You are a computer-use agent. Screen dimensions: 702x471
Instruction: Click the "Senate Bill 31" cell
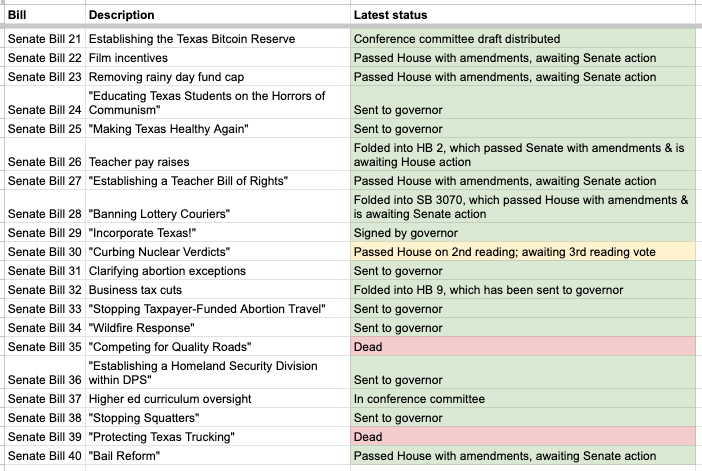tap(45, 270)
